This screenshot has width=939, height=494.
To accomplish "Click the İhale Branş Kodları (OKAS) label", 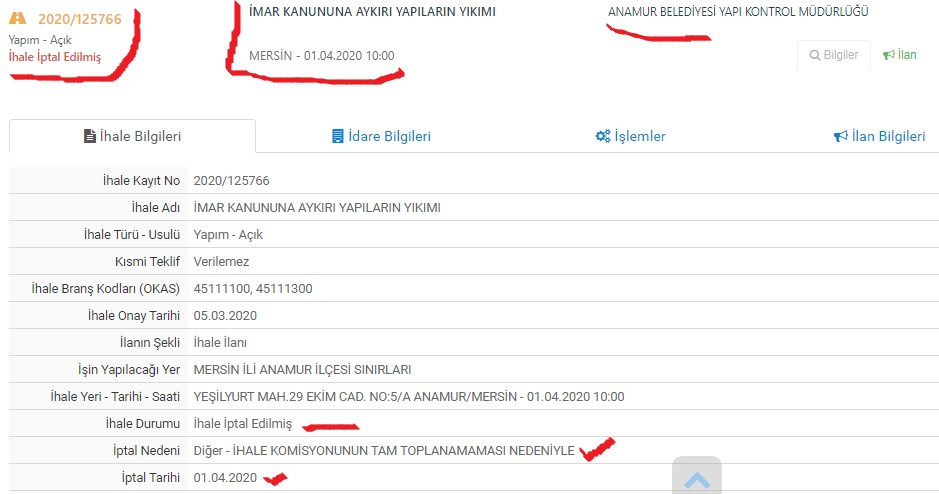I will tap(105, 289).
